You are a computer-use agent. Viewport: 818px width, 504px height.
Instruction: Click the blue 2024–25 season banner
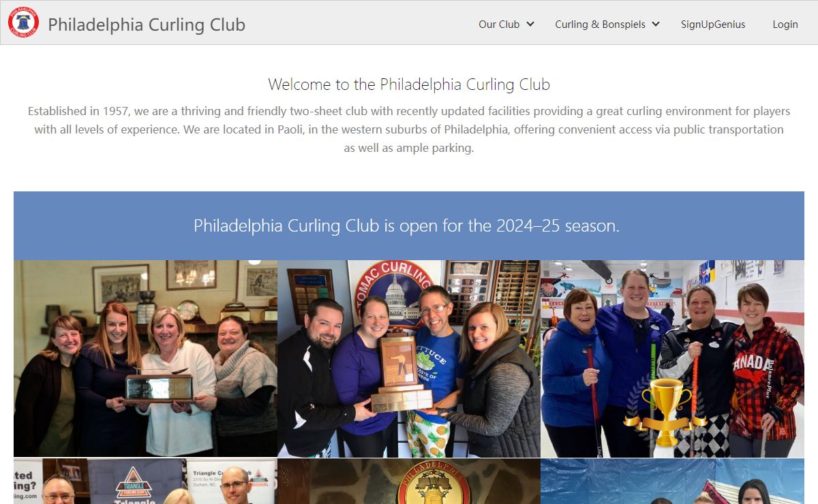(409, 225)
